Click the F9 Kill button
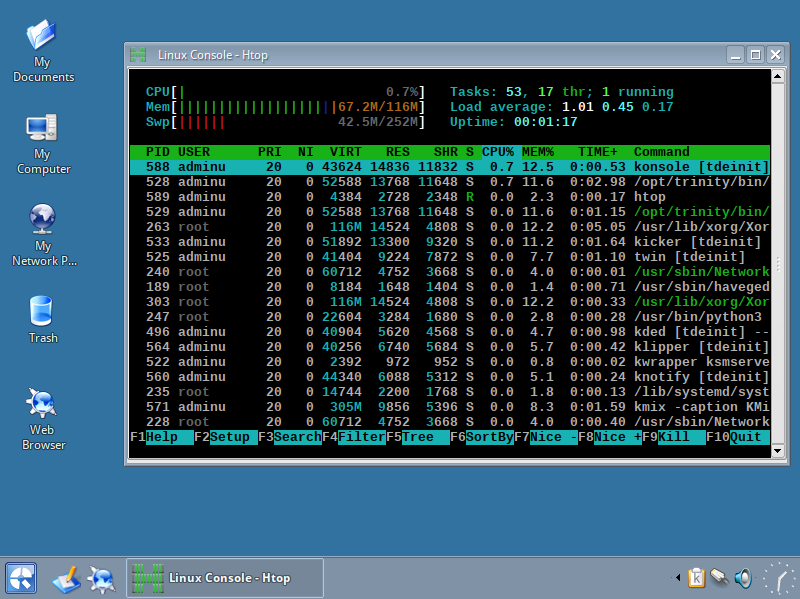The width and height of the screenshot is (800, 599). pos(673,437)
